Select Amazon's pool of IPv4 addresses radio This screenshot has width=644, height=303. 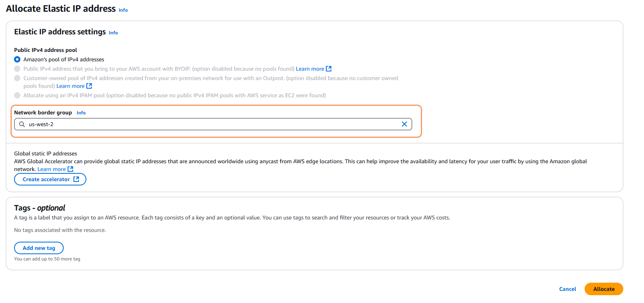tap(17, 59)
